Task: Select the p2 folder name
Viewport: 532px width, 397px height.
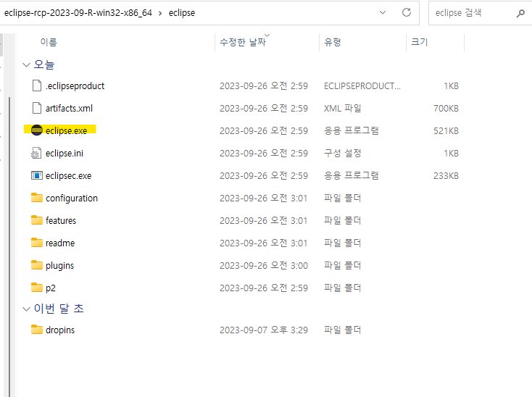Action: (51, 288)
